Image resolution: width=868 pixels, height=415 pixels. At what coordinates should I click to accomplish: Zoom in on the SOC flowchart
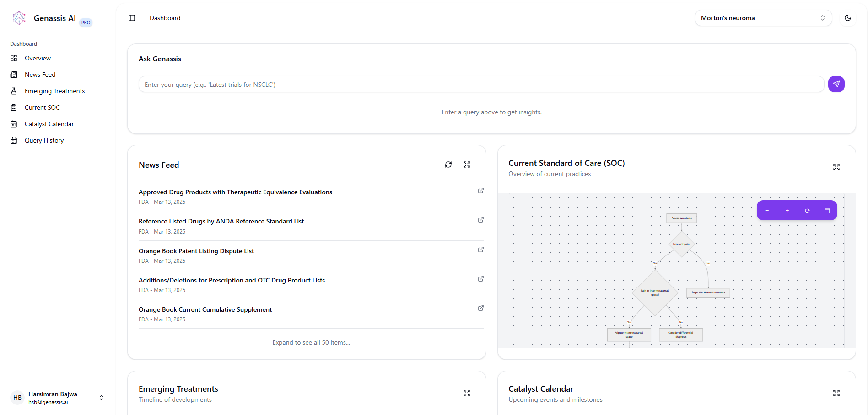(x=787, y=210)
